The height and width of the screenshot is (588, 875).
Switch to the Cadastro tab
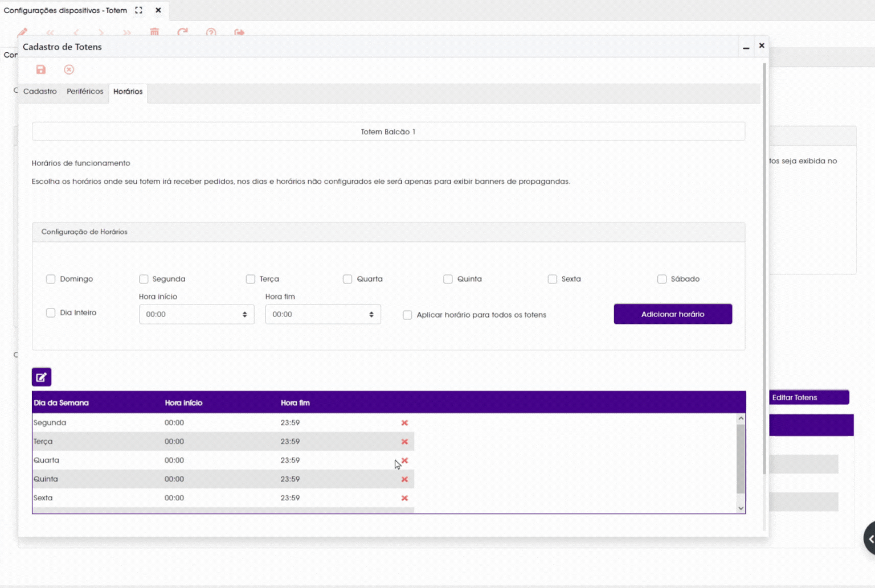(x=40, y=91)
